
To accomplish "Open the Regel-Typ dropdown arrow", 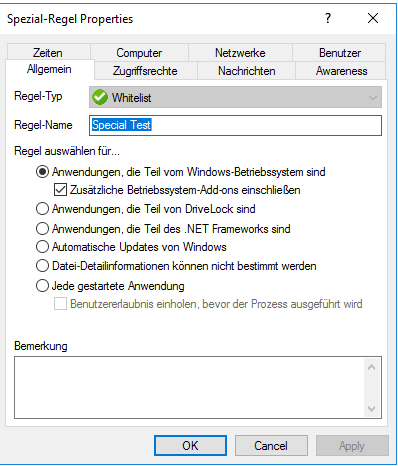I will (x=373, y=98).
